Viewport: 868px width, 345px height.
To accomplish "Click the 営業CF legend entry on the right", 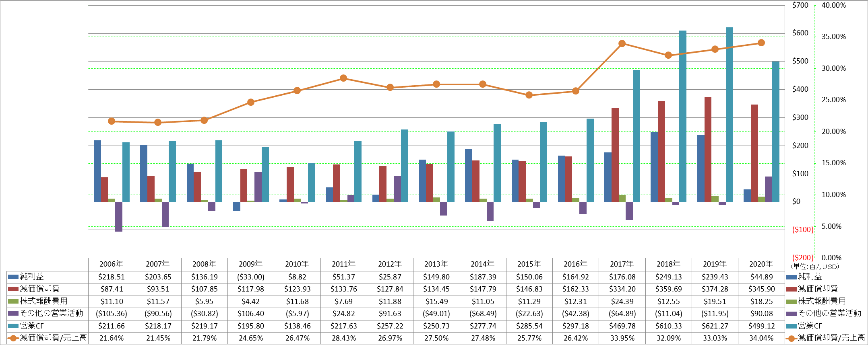I will (804, 326).
